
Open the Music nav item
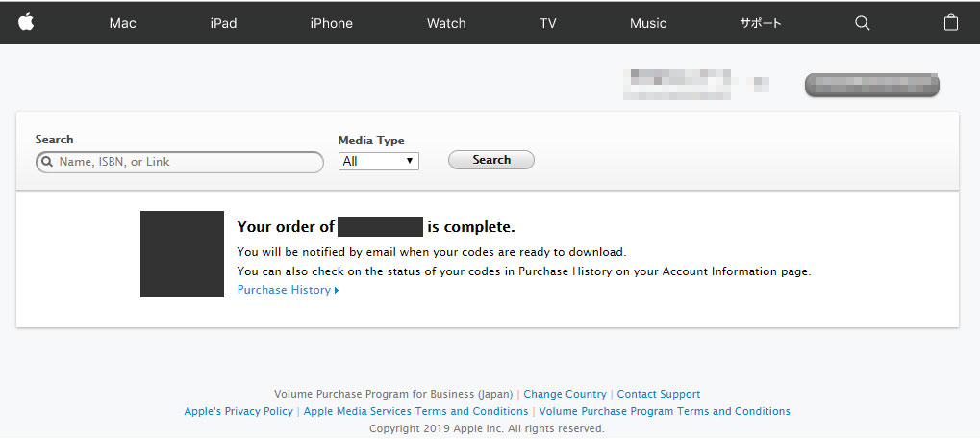click(648, 23)
